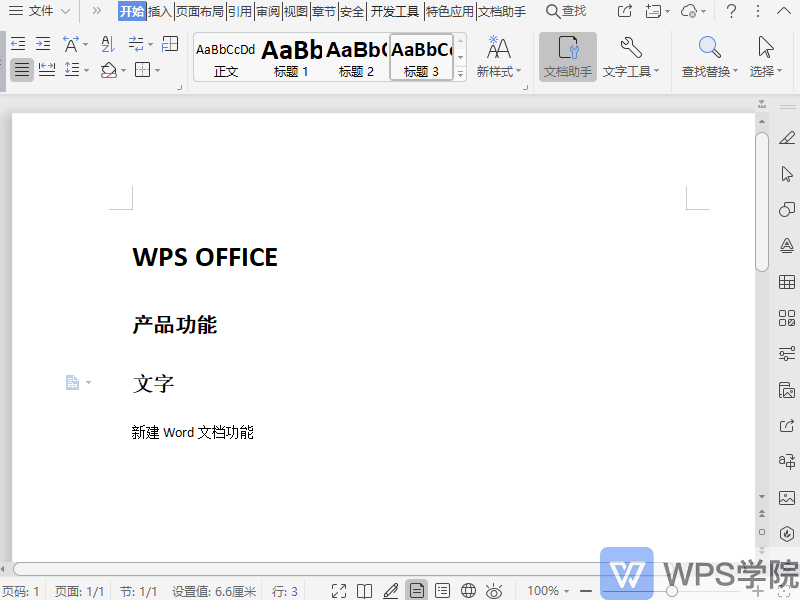Open shading color dropdown arrow
Image resolution: width=800 pixels, height=600 pixels.
(123, 70)
